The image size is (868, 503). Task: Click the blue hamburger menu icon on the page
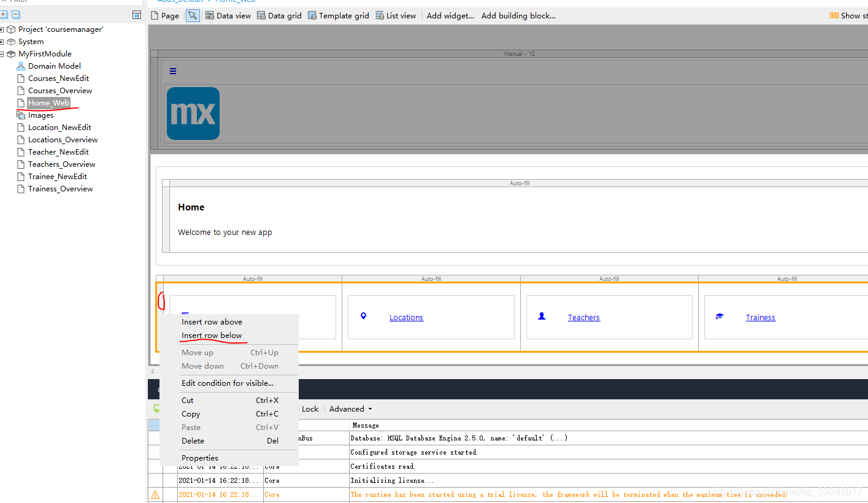pos(173,72)
